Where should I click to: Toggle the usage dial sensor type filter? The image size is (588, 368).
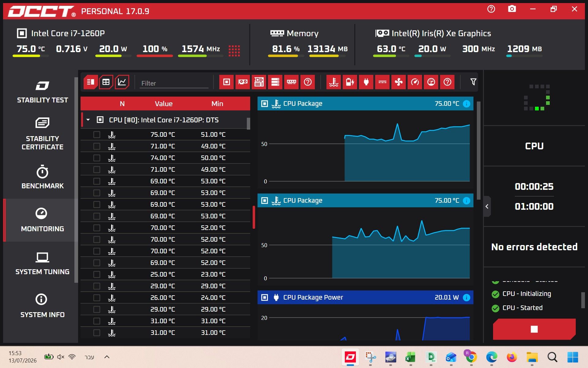431,82
